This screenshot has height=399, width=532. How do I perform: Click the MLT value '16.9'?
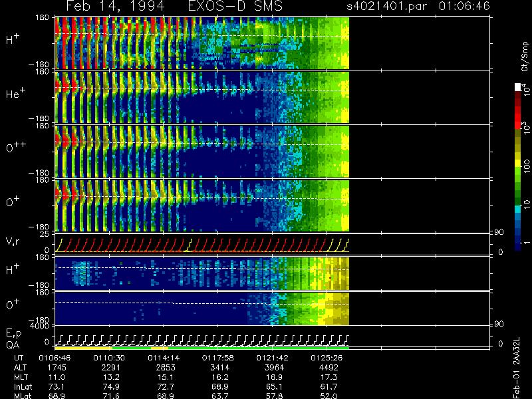point(275,377)
